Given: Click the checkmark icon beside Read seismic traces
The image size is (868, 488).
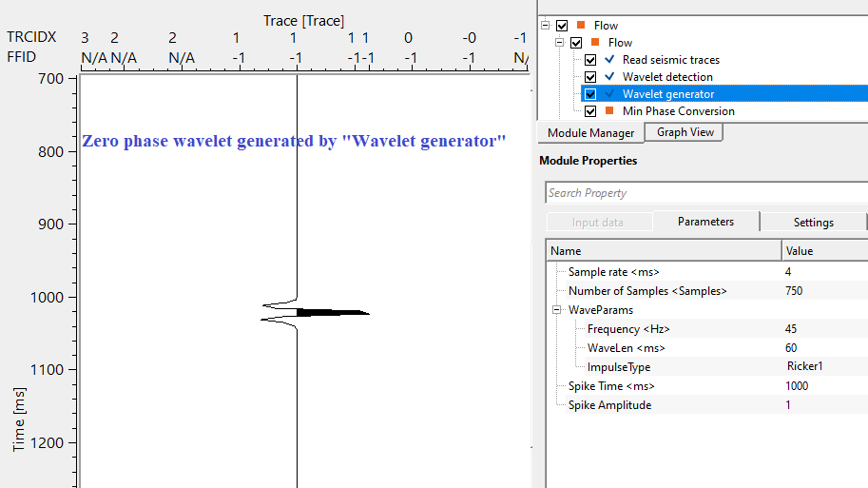Looking at the screenshot, I should (x=608, y=60).
